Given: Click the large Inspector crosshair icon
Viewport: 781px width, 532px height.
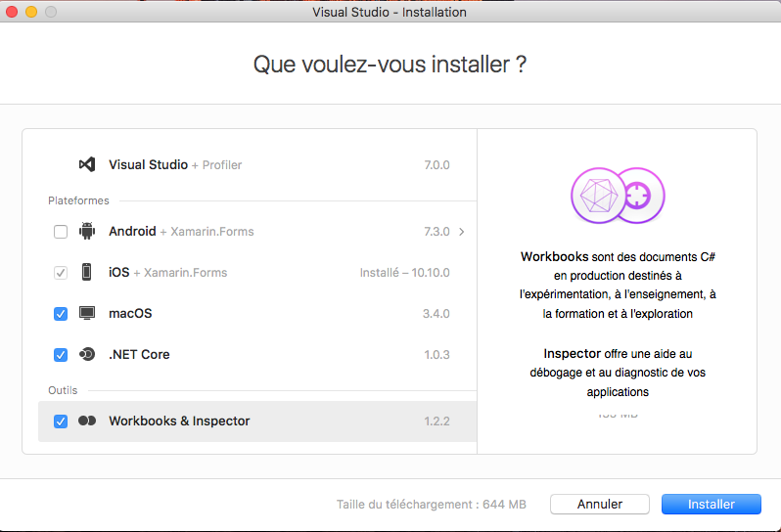Looking at the screenshot, I should tap(640, 195).
